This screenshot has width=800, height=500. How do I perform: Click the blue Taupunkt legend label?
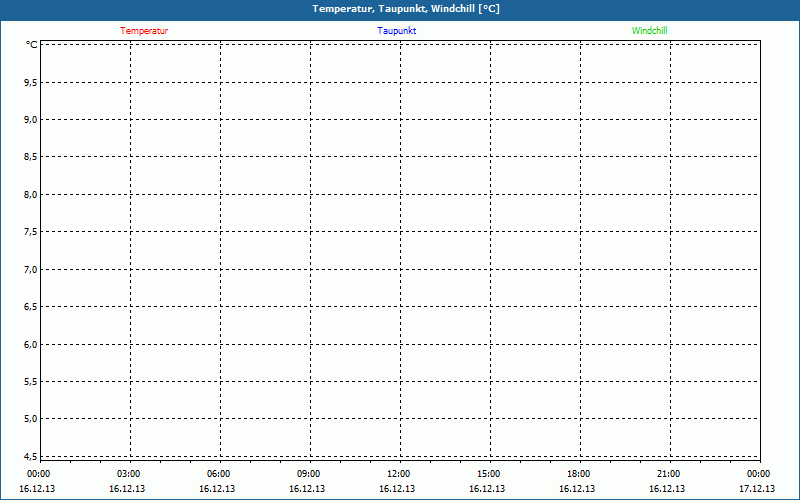[397, 31]
